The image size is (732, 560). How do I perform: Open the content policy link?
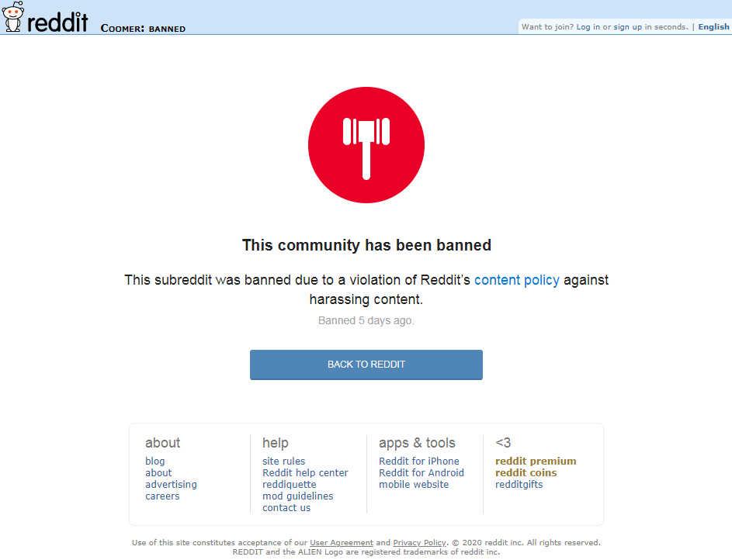[517, 280]
